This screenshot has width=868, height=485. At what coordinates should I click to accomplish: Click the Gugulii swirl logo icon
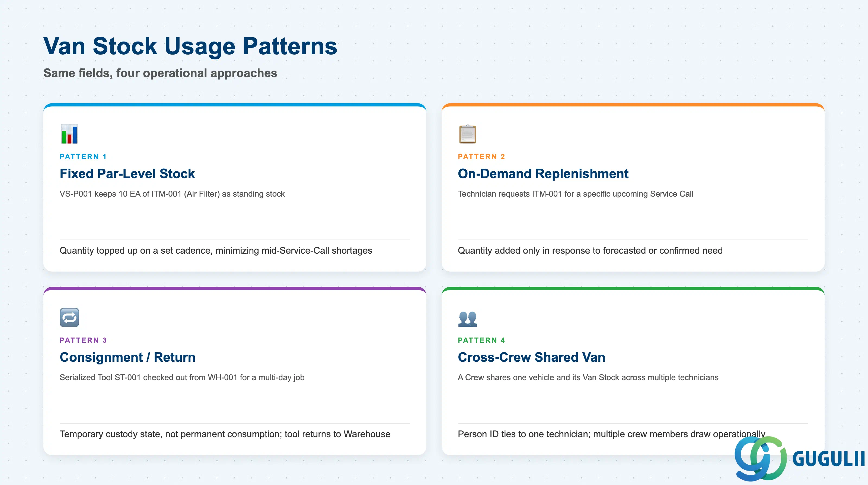(761, 458)
